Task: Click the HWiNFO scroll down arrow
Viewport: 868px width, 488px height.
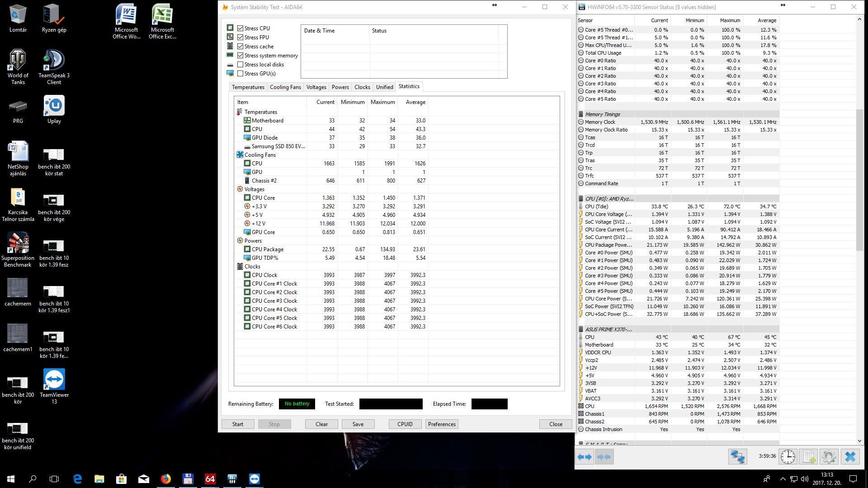Action: [859, 441]
